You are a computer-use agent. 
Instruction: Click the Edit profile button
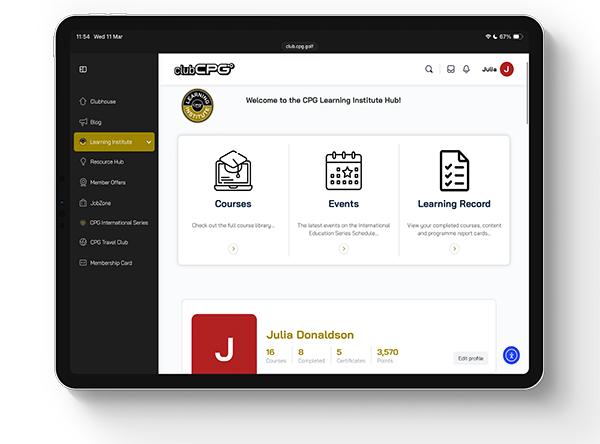coord(470,358)
